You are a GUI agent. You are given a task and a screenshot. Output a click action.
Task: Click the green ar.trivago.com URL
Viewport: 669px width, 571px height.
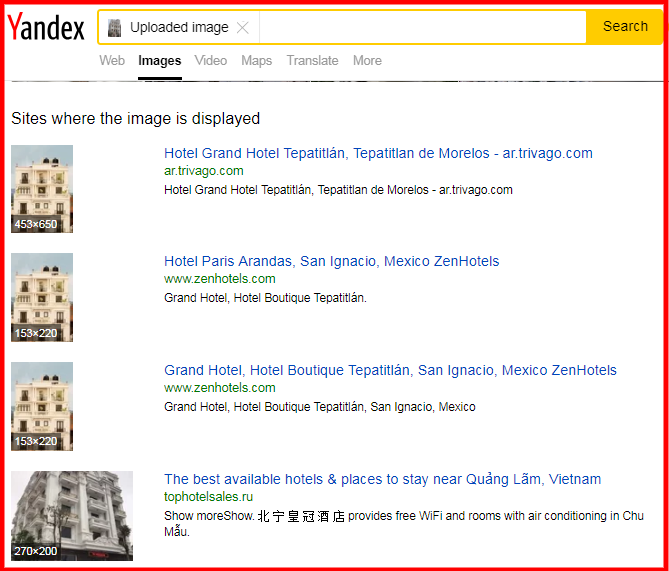(204, 171)
